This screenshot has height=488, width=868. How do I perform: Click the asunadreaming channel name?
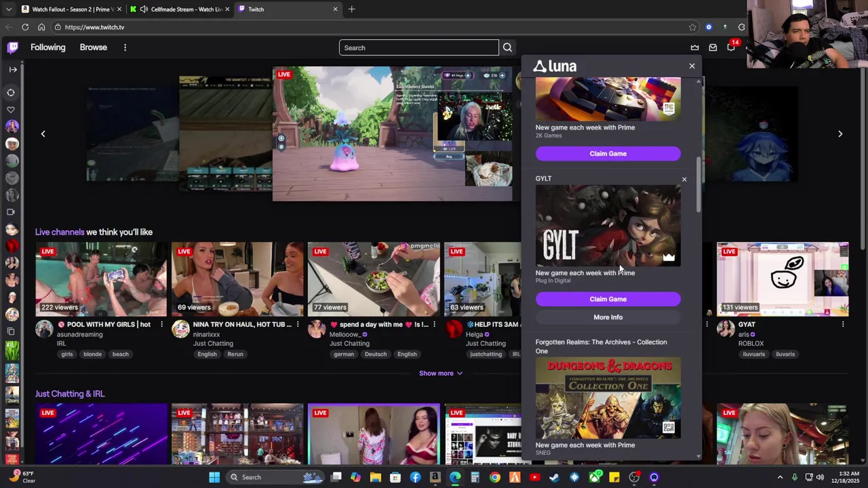click(x=79, y=334)
